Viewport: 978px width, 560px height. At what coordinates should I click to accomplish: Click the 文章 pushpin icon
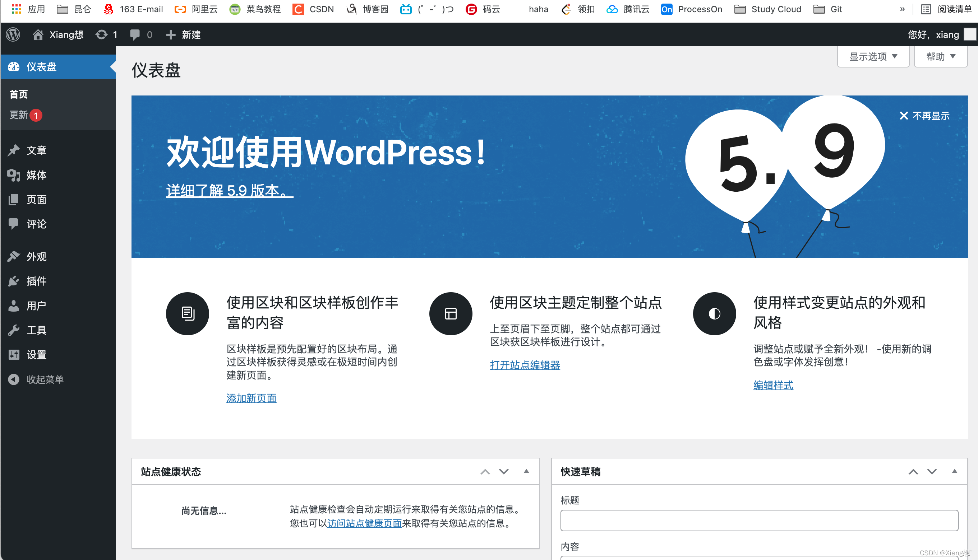(13, 150)
